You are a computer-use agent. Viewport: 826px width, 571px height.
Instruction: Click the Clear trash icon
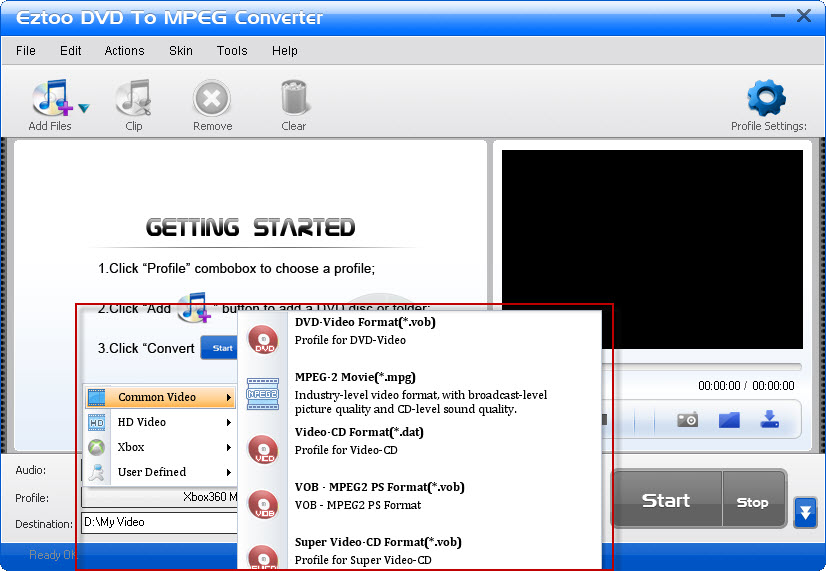293,97
